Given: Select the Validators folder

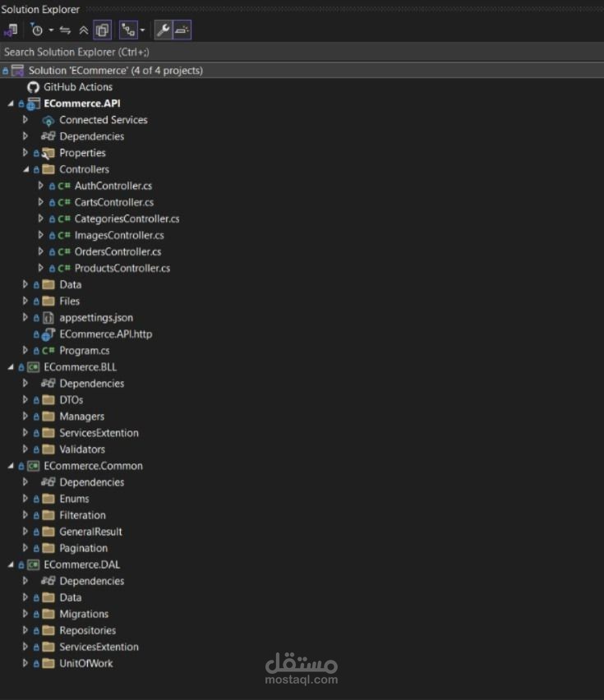Looking at the screenshot, I should (82, 449).
